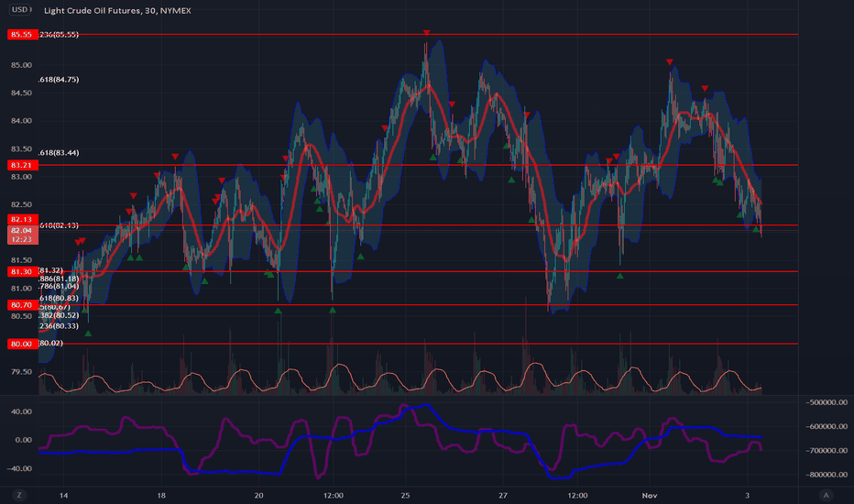The height and width of the screenshot is (504, 854).
Task: Click date 20 on the time axis
Action: click(x=258, y=495)
